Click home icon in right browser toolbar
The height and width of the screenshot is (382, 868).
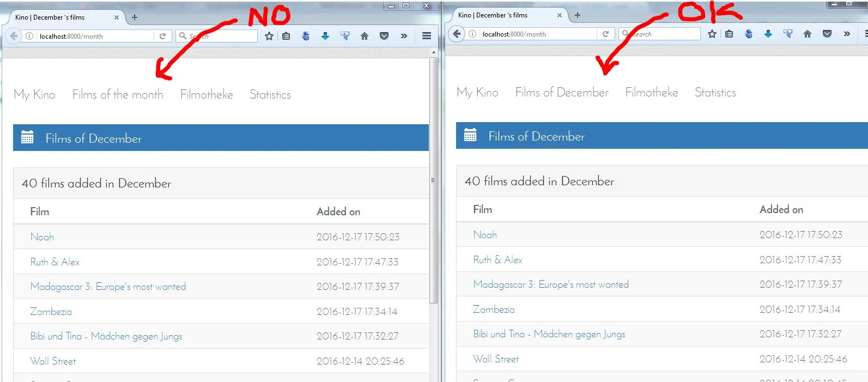pyautogui.click(x=808, y=34)
